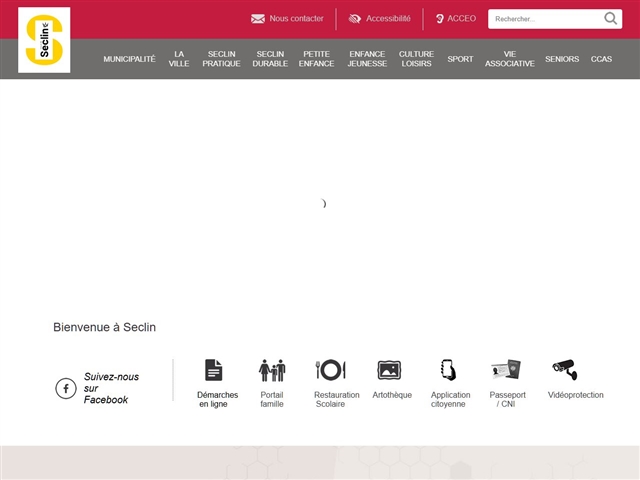Viewport: 640px width, 480px height.
Task: Open the Seniors menu
Action: click(562, 59)
